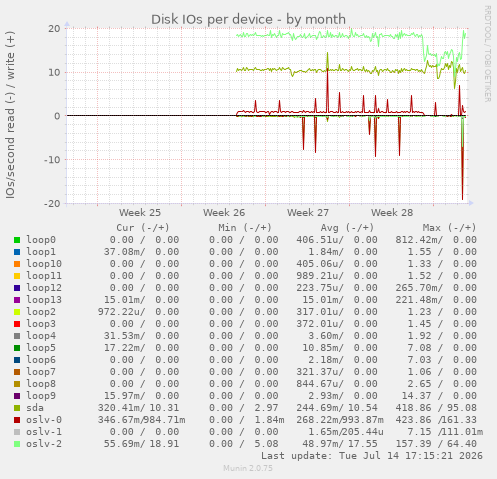Click the 'Munin 2.0.75' footer text
The height and width of the screenshot is (479, 497).
click(x=248, y=468)
